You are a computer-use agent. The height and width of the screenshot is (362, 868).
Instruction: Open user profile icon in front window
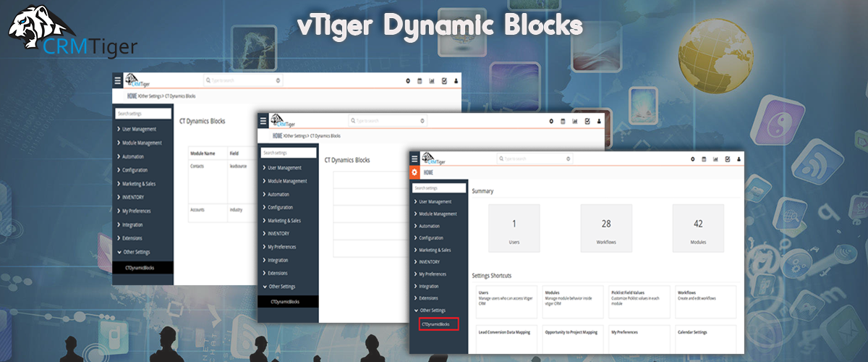point(739,159)
